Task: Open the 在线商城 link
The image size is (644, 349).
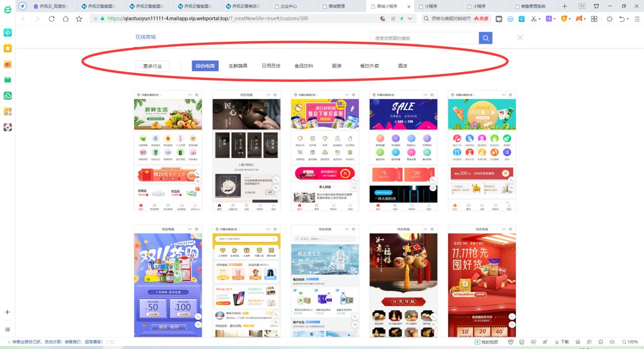Action: pos(146,37)
